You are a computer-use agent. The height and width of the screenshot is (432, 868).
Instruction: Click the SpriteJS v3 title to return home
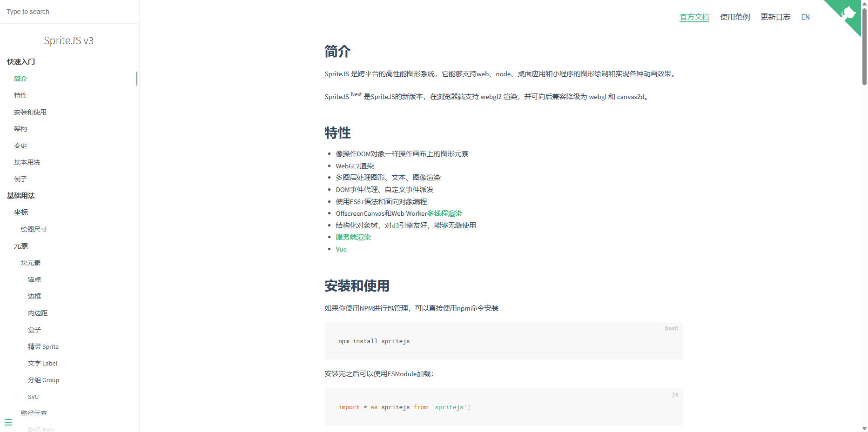pos(68,40)
